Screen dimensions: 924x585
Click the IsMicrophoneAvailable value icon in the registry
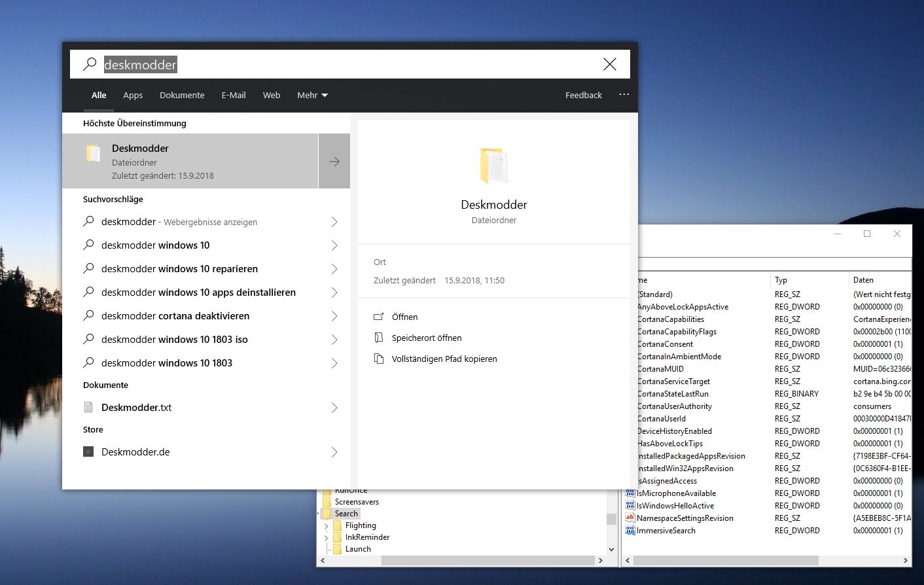pos(630,493)
